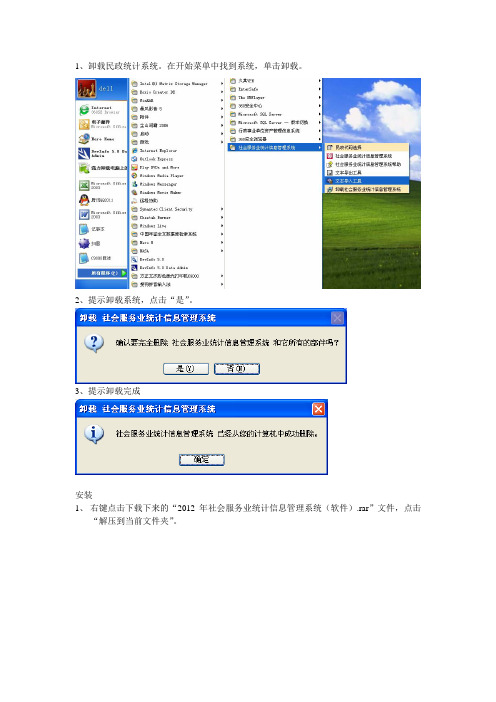Launch Windows Messenger
496x702 pixels.
154,184
